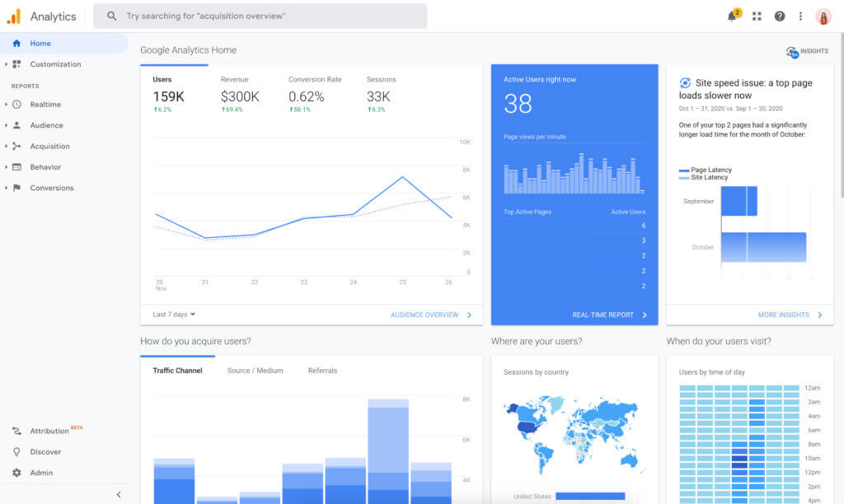Click the Behavior window icon
The width and height of the screenshot is (844, 504).
16,167
